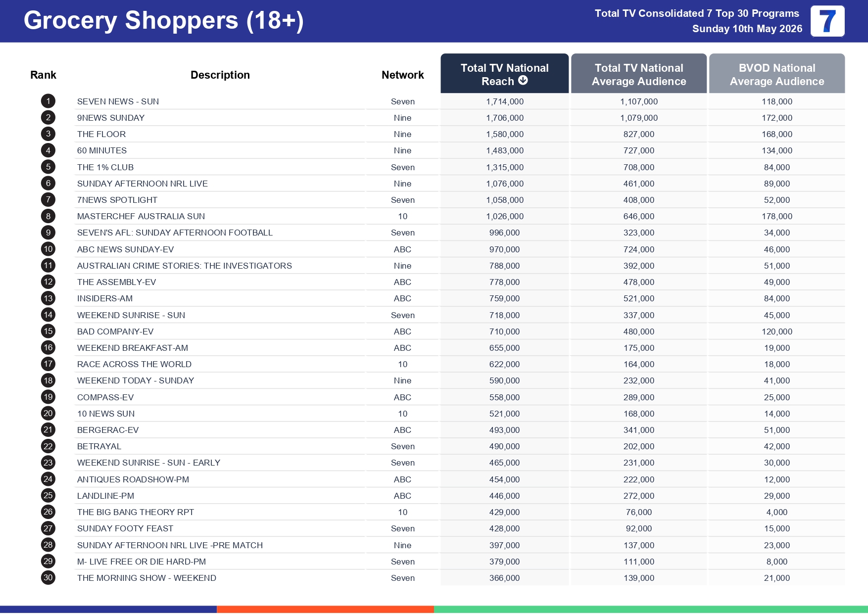The height and width of the screenshot is (614, 868).
Task: Select the rank 10 badge
Action: [48, 249]
